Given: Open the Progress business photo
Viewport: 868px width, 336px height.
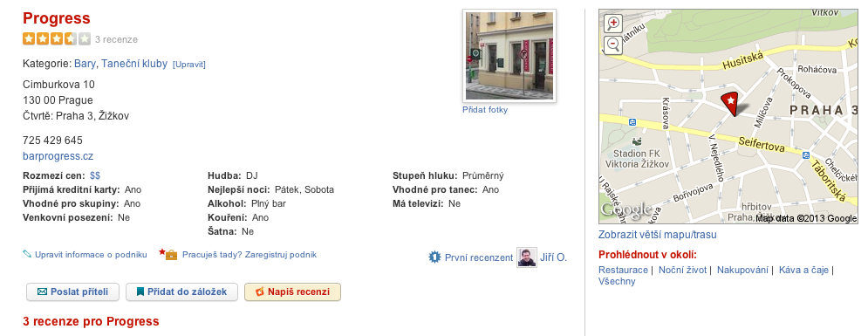Looking at the screenshot, I should click(509, 56).
